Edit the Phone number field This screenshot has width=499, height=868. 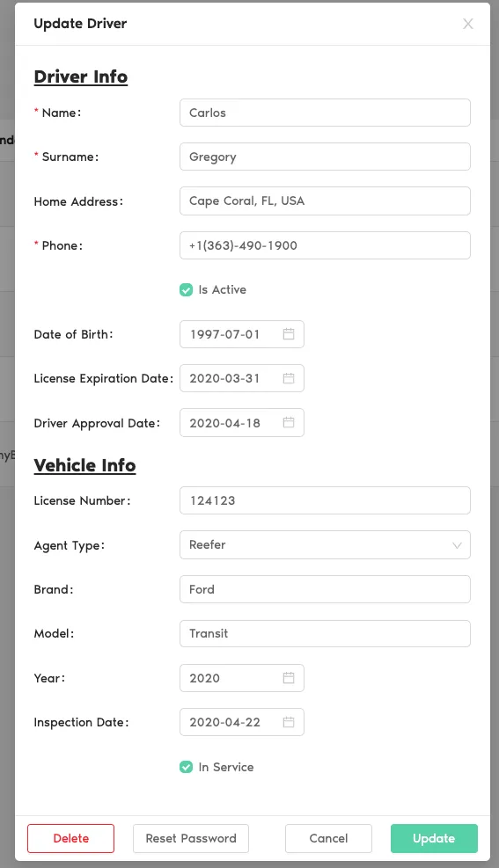coord(325,245)
